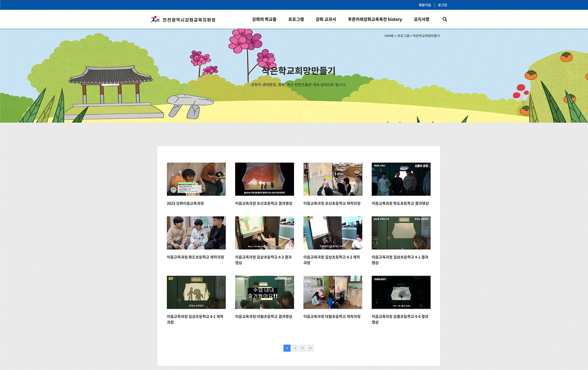Go to page 3
This screenshot has height=370, width=588.
(x=302, y=348)
